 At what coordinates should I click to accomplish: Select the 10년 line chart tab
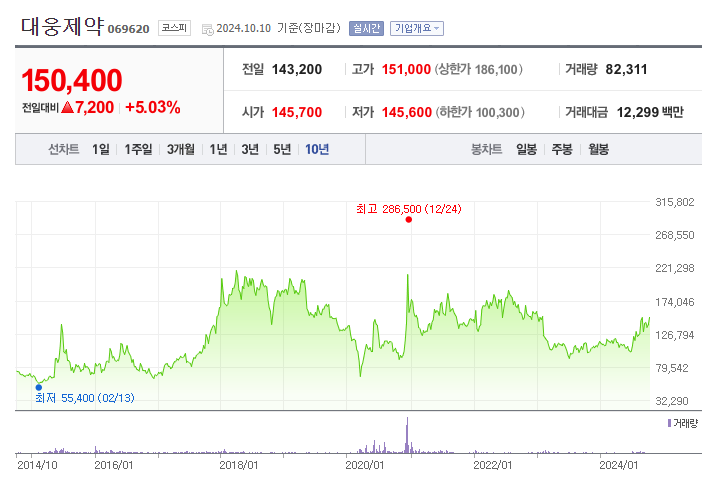pos(317,149)
